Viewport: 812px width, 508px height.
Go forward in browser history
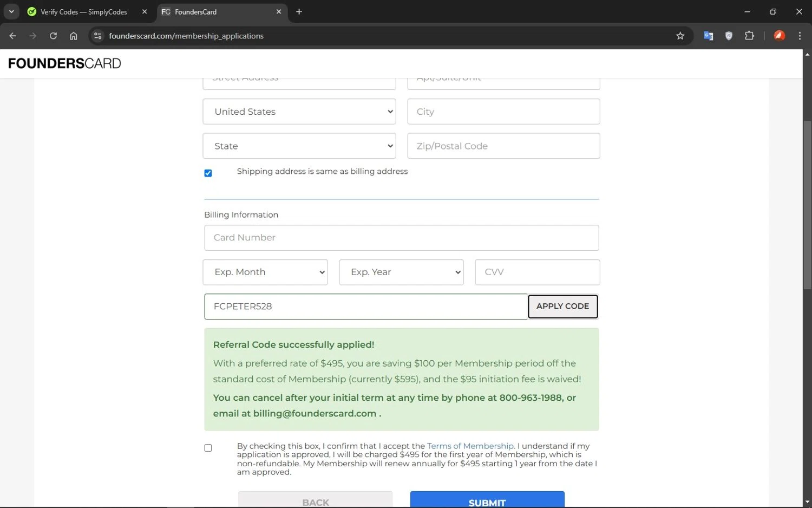(x=33, y=36)
